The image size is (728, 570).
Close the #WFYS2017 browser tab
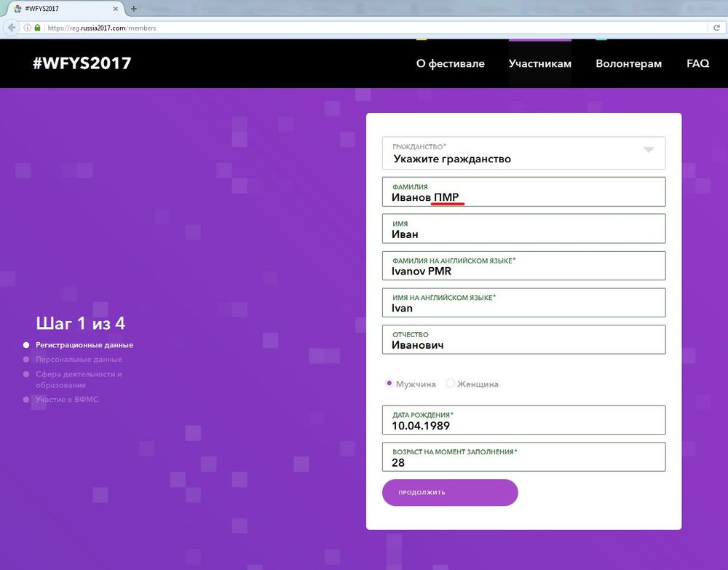tap(116, 8)
